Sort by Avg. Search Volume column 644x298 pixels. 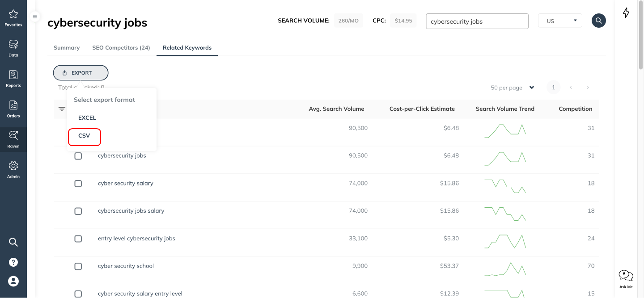(336, 109)
